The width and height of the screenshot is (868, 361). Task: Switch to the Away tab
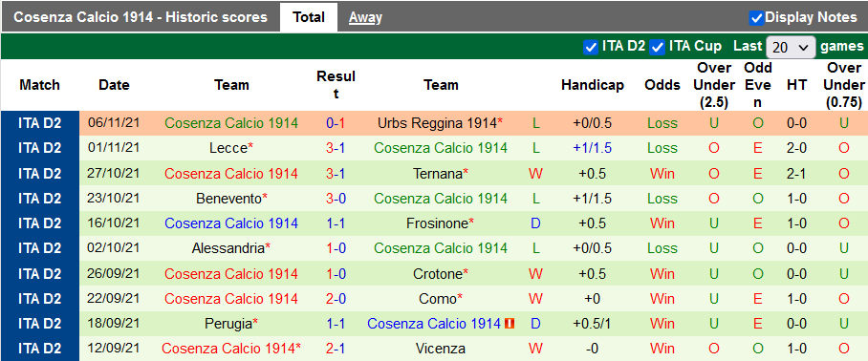coord(365,18)
